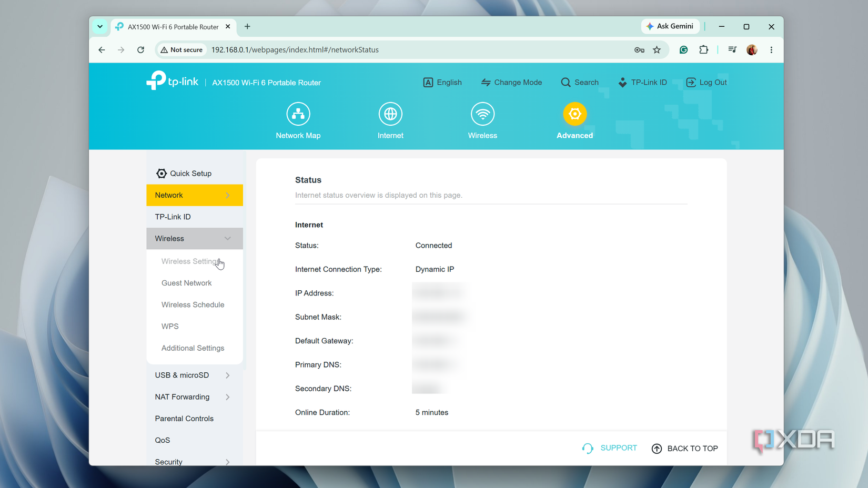This screenshot has height=488, width=868.
Task: Click the Status heading
Action: pyautogui.click(x=308, y=180)
